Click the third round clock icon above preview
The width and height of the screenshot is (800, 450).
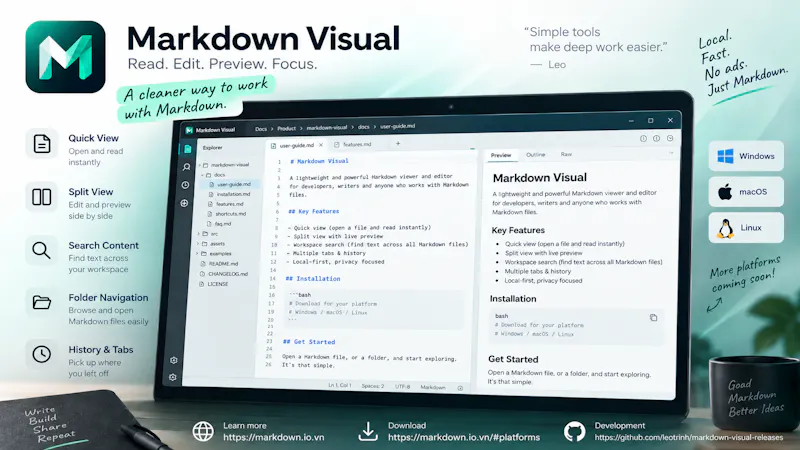[x=670, y=138]
